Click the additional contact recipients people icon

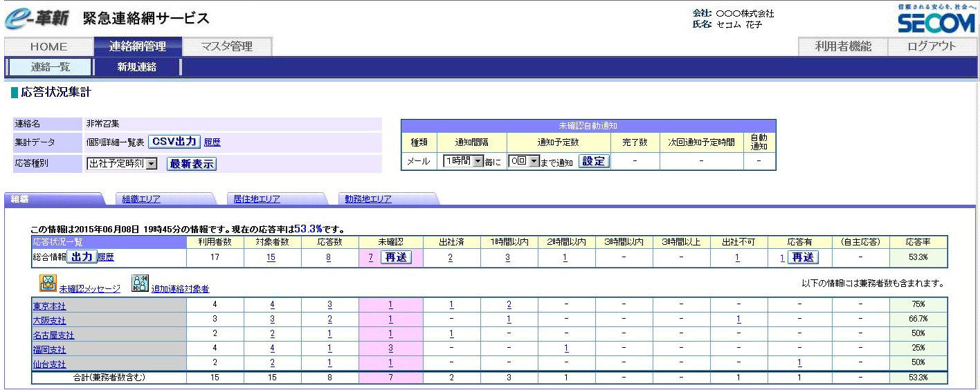coord(140,284)
